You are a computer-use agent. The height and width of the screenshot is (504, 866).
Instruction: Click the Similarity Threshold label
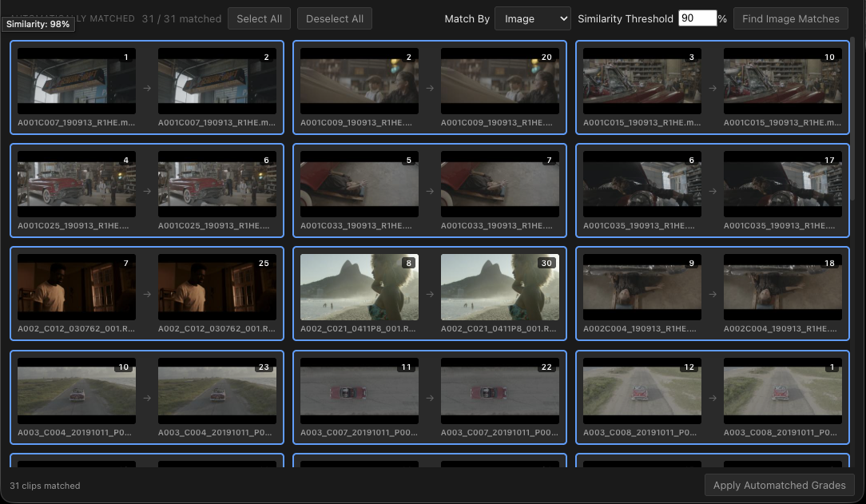(x=626, y=18)
